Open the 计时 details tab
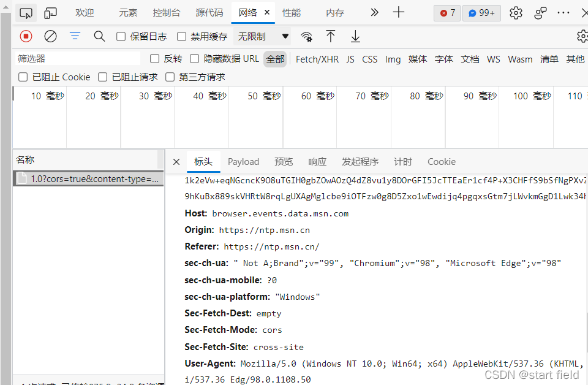588x385 pixels. coord(403,162)
